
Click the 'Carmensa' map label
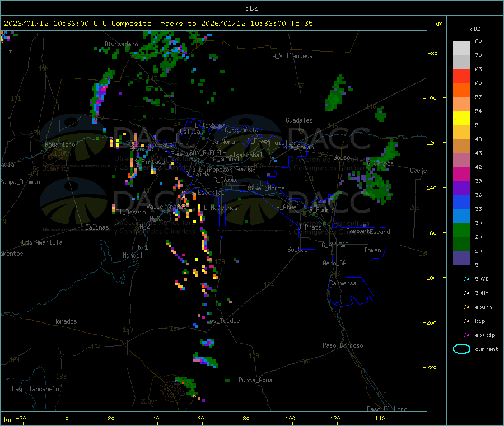point(343,283)
